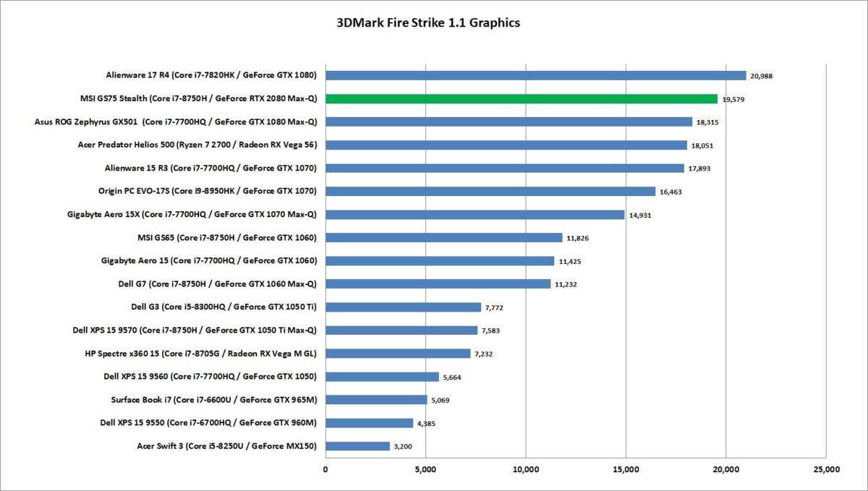Click the Dell XPS 15 9570 bar

(x=401, y=330)
